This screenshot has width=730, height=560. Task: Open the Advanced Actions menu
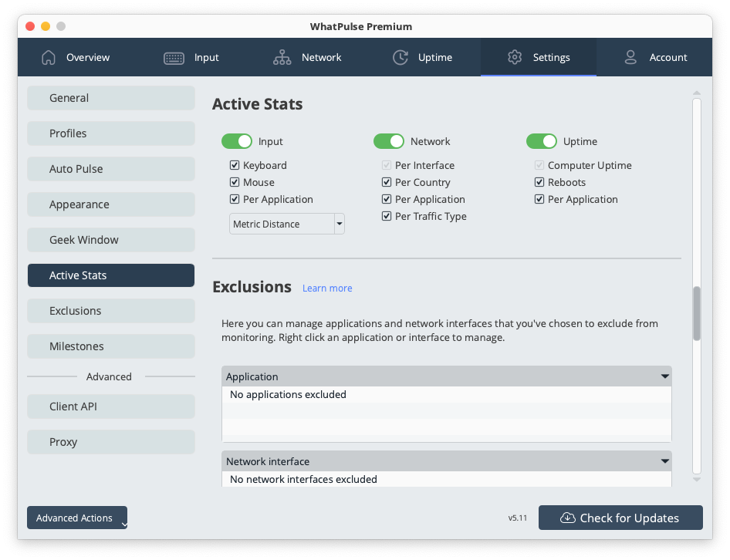[x=75, y=518]
